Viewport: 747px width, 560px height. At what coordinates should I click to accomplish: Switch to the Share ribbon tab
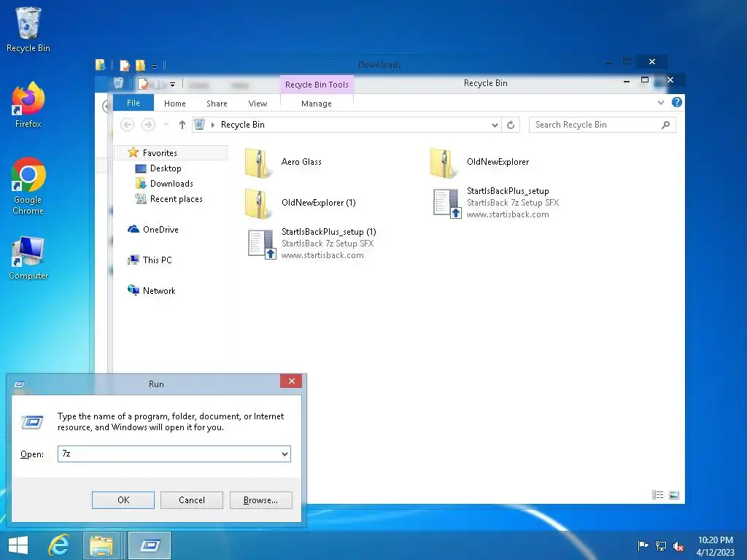(217, 104)
